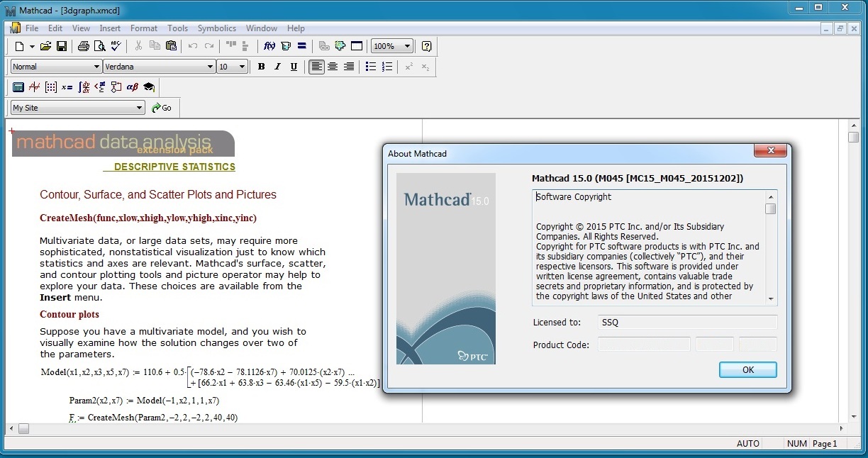Screen dimensions: 868x458
Task: Toggle Bold formatting
Action: 261,67
